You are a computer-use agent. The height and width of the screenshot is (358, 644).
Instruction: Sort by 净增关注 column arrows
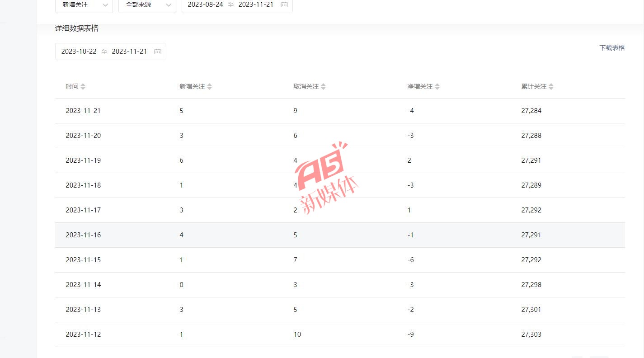437,86
